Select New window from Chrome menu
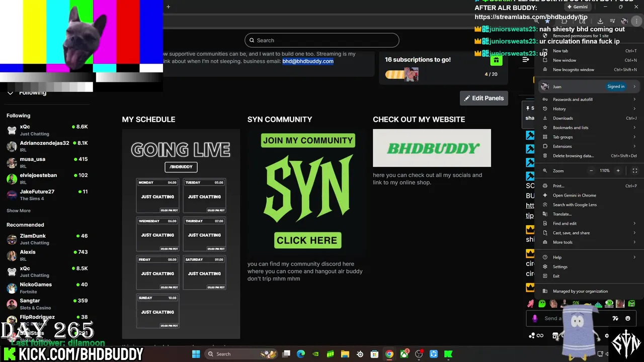This screenshot has height=362, width=644. pos(589,60)
